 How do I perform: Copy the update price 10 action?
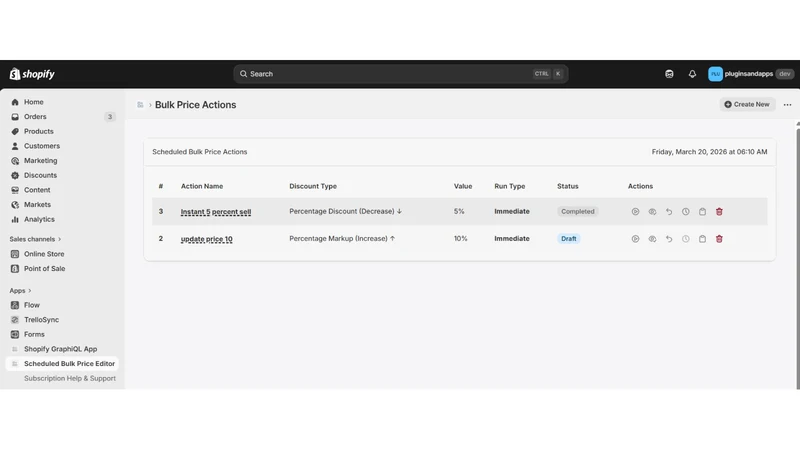click(703, 239)
